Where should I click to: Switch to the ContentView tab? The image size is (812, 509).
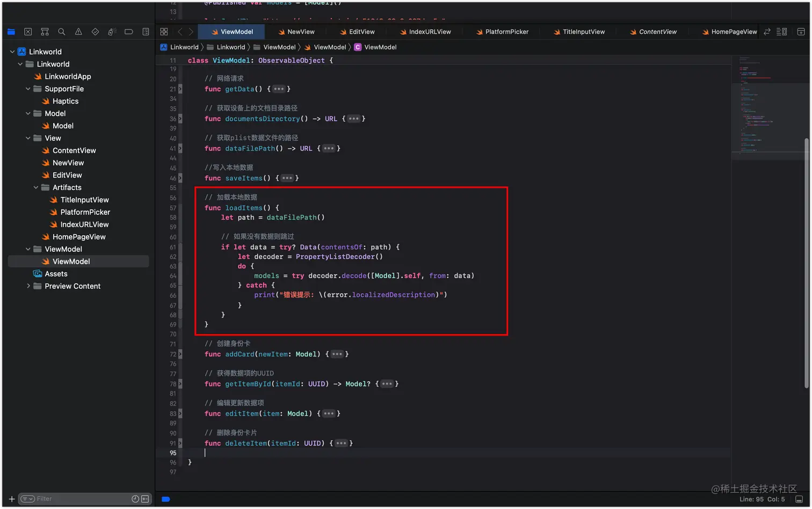[653, 32]
